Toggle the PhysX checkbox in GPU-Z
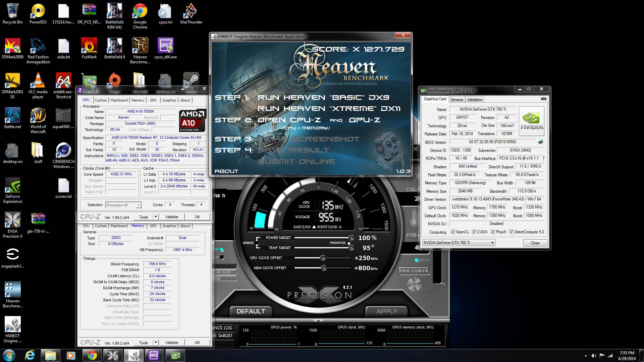Image resolution: width=644 pixels, height=362 pixels. click(x=493, y=232)
